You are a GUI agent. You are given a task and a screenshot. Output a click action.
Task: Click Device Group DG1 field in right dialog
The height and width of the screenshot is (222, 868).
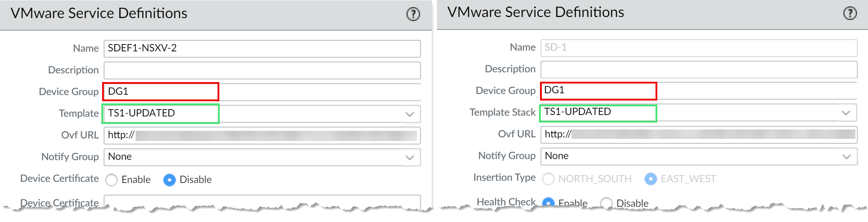pyautogui.click(x=698, y=91)
